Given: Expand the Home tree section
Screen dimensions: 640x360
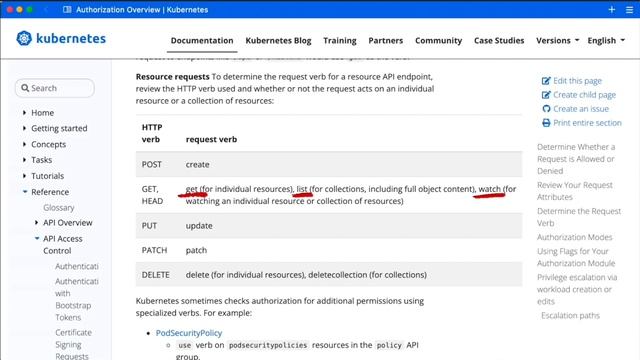Looking at the screenshot, I should pos(24,112).
